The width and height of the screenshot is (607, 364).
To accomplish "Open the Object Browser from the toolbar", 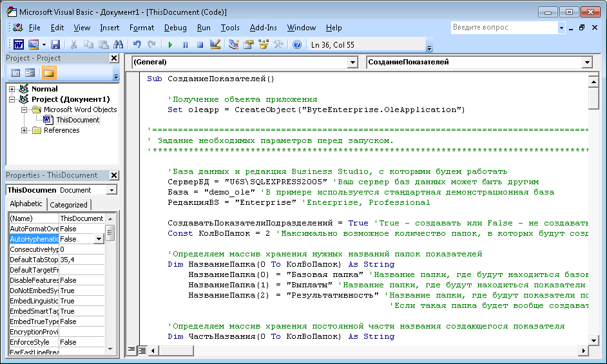I will [263, 44].
